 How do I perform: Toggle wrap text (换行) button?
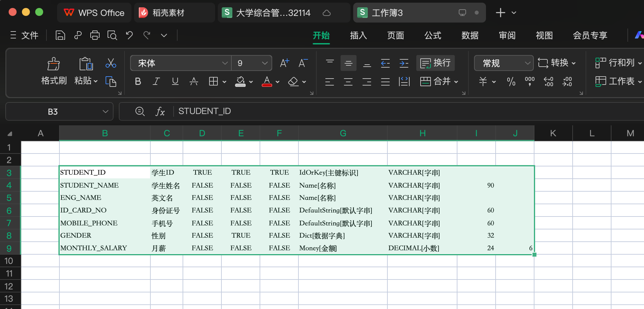pos(436,63)
